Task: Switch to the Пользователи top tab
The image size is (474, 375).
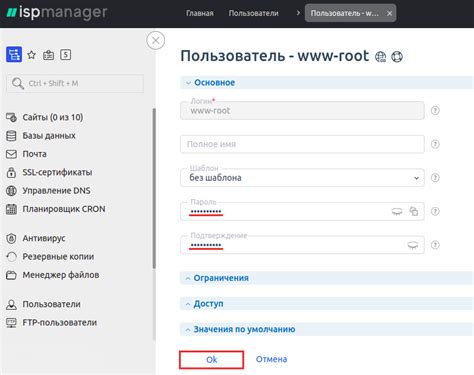Action: point(253,13)
